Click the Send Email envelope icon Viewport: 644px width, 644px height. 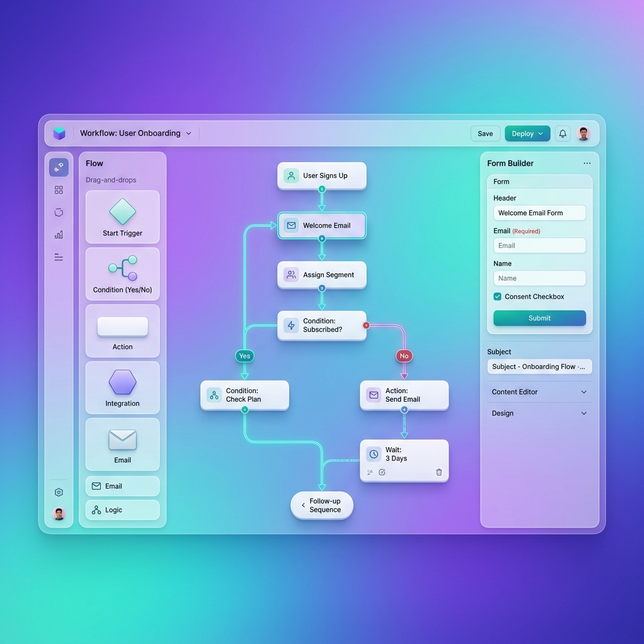tap(374, 395)
